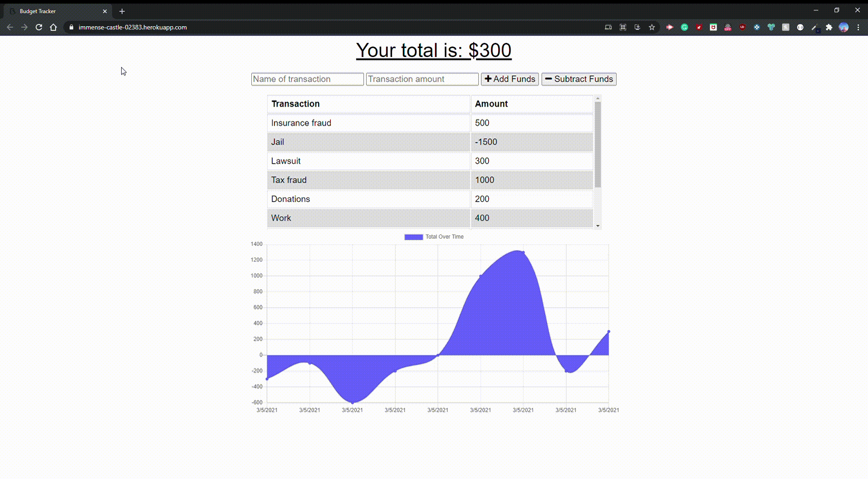Click the view-site-information padlock icon

71,27
